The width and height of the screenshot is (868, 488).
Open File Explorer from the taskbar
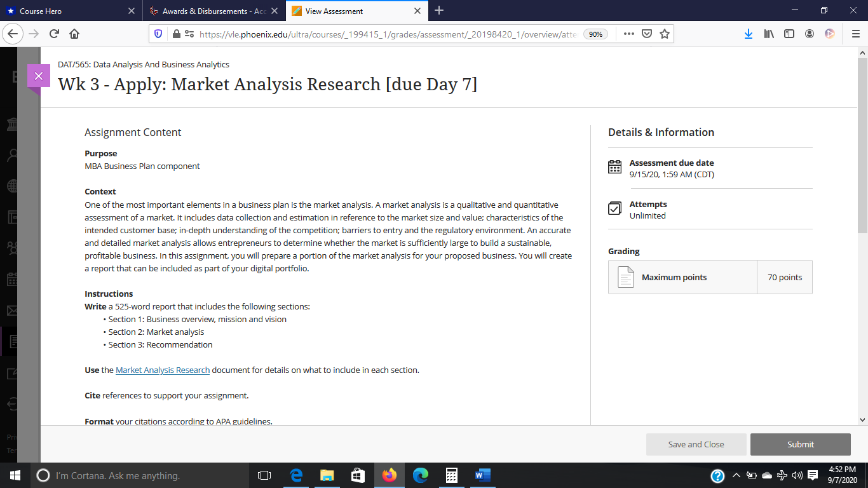tap(327, 475)
